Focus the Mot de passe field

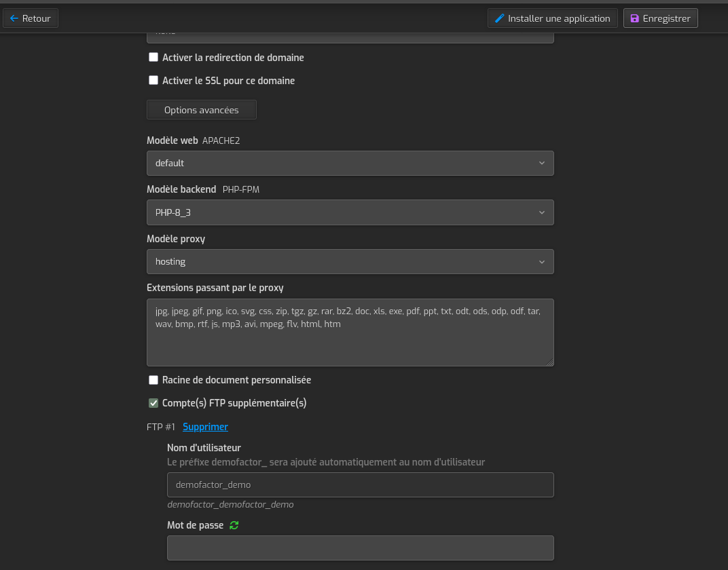click(x=360, y=548)
